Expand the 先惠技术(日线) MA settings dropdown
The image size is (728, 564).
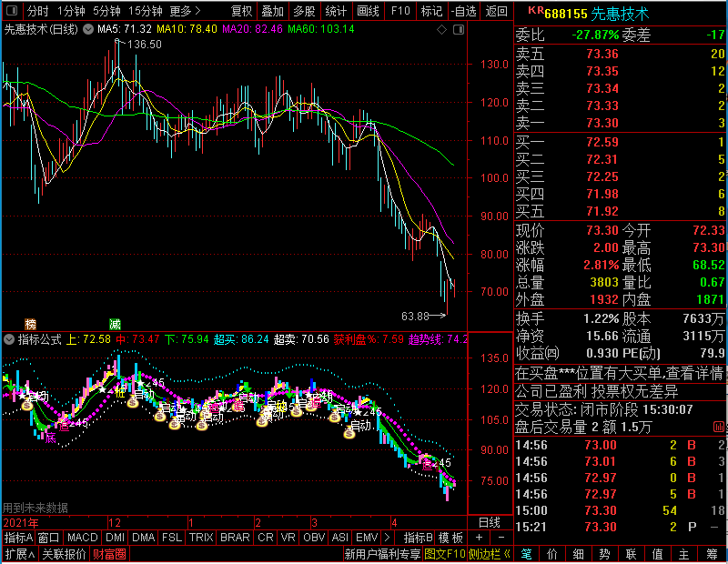(87, 29)
